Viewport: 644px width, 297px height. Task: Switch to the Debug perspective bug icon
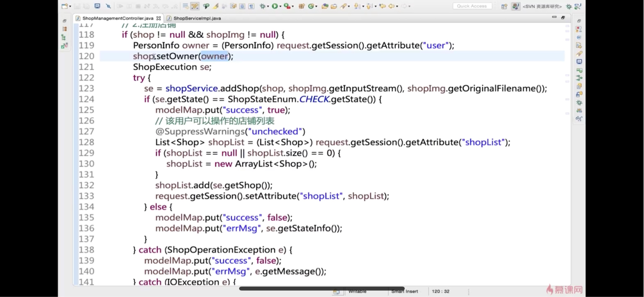(569, 6)
